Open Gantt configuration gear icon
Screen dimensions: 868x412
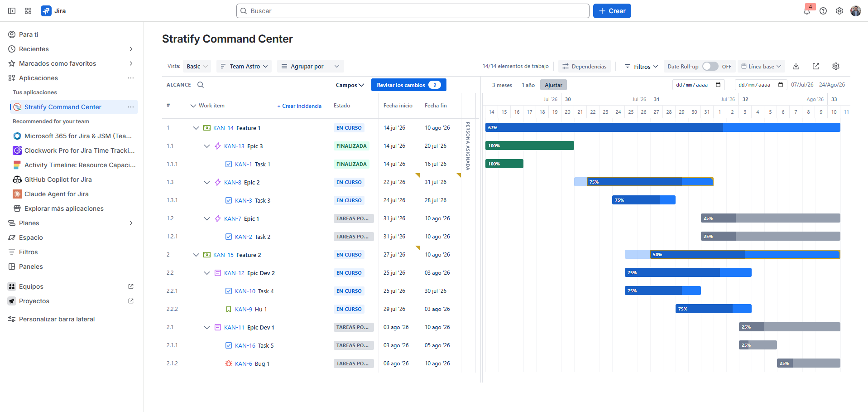pos(836,66)
